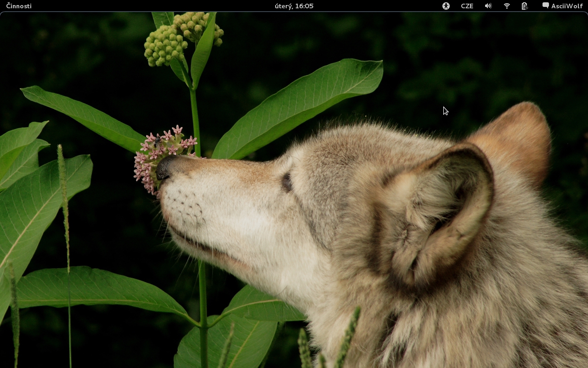Switch keyboard layout via CZE indicator

click(x=467, y=6)
